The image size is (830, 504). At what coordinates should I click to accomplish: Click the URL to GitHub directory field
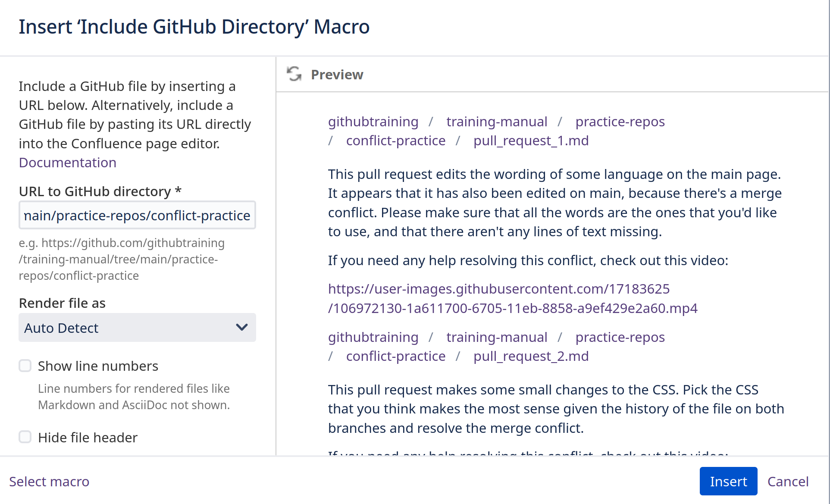[x=137, y=215]
